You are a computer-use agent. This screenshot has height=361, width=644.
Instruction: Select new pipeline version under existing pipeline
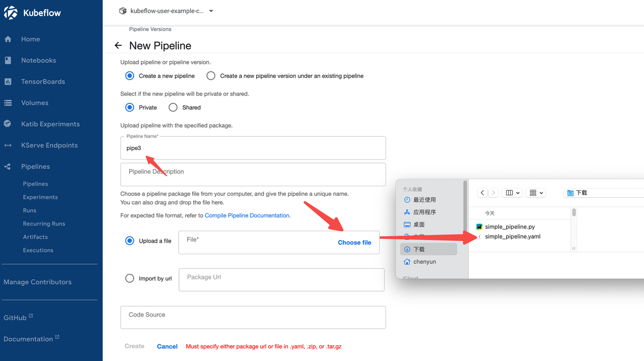pos(211,76)
